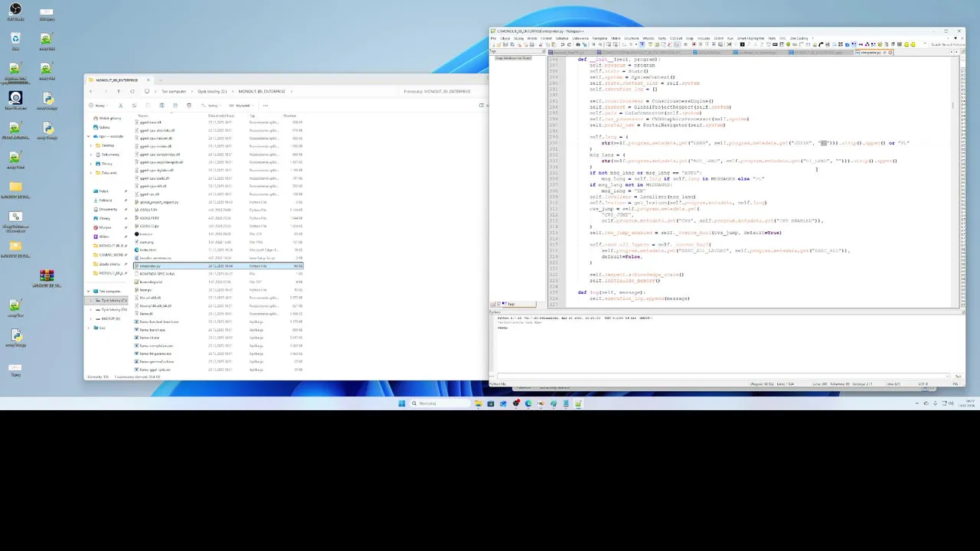Click the Wyszukaj taskbar search box

pyautogui.click(x=440, y=403)
